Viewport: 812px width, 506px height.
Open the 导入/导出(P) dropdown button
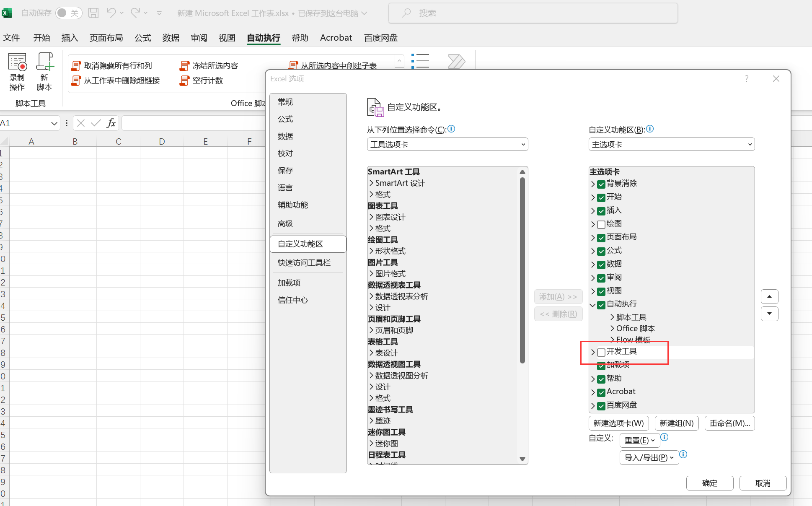pyautogui.click(x=649, y=457)
